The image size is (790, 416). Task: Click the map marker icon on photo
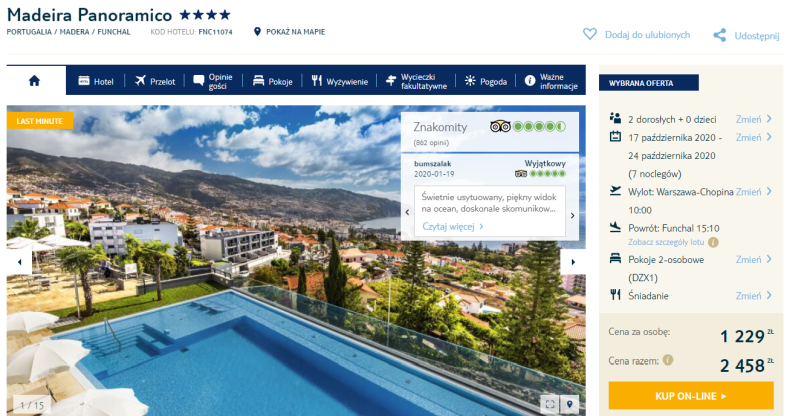[569, 404]
